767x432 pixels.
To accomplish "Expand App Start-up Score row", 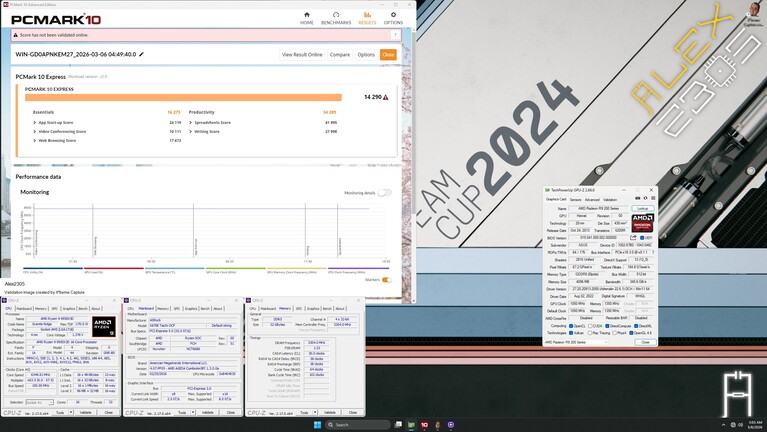I will [35, 123].
